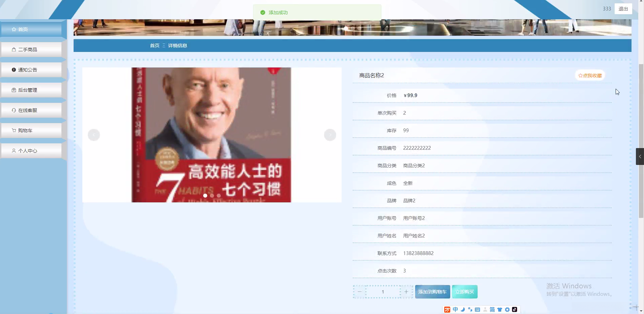View the 购物车 sidebar entry

pyautogui.click(x=31, y=131)
